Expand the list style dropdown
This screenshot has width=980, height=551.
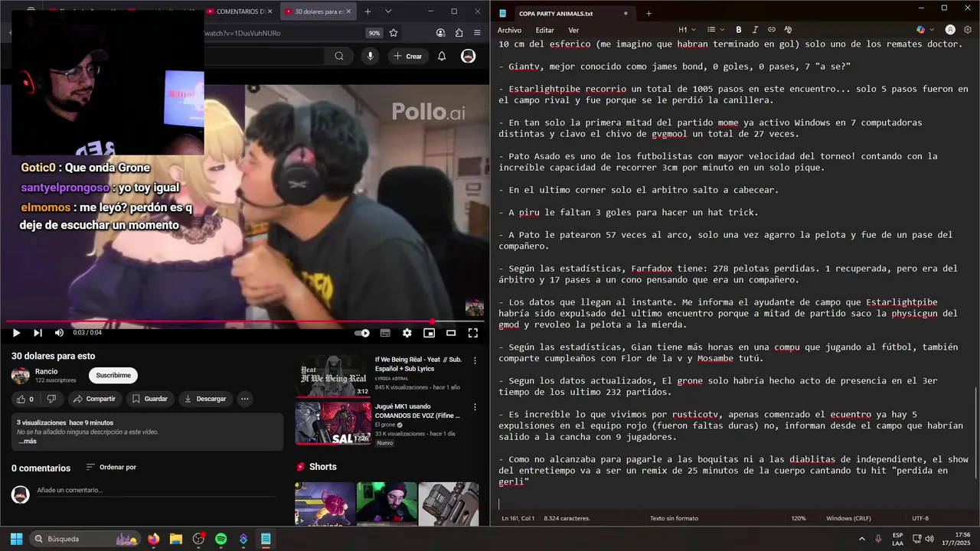[714, 30]
